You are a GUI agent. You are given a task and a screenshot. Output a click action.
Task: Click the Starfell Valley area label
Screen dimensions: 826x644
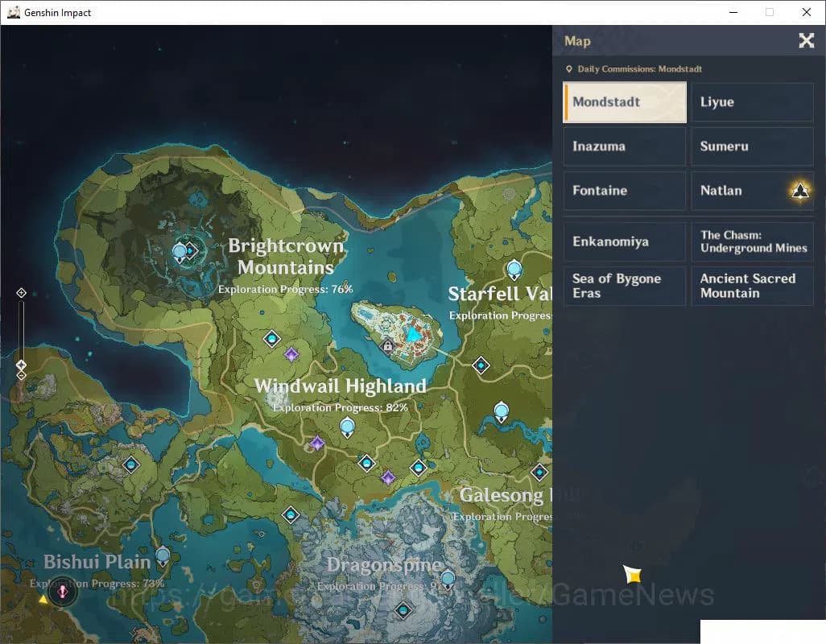click(499, 294)
